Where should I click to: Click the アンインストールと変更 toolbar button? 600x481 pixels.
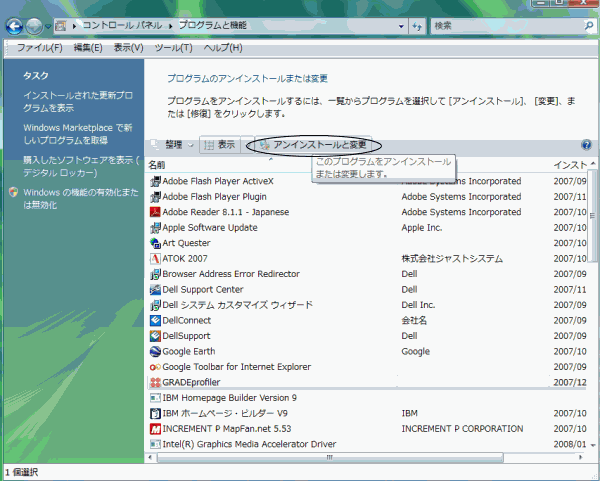(x=313, y=145)
